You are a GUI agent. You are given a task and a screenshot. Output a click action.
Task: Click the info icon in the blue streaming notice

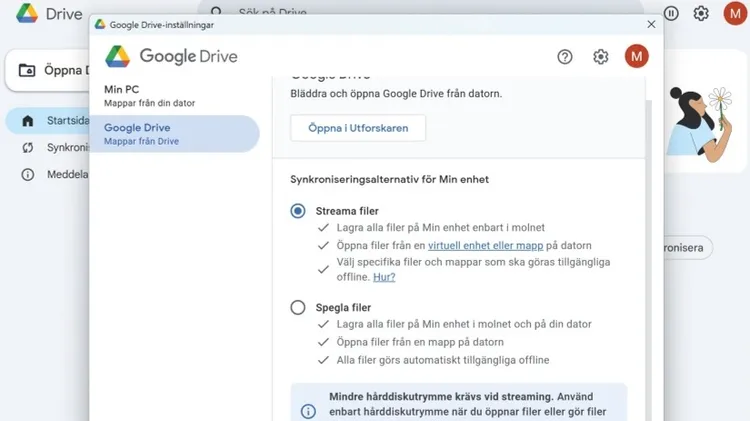tap(308, 411)
